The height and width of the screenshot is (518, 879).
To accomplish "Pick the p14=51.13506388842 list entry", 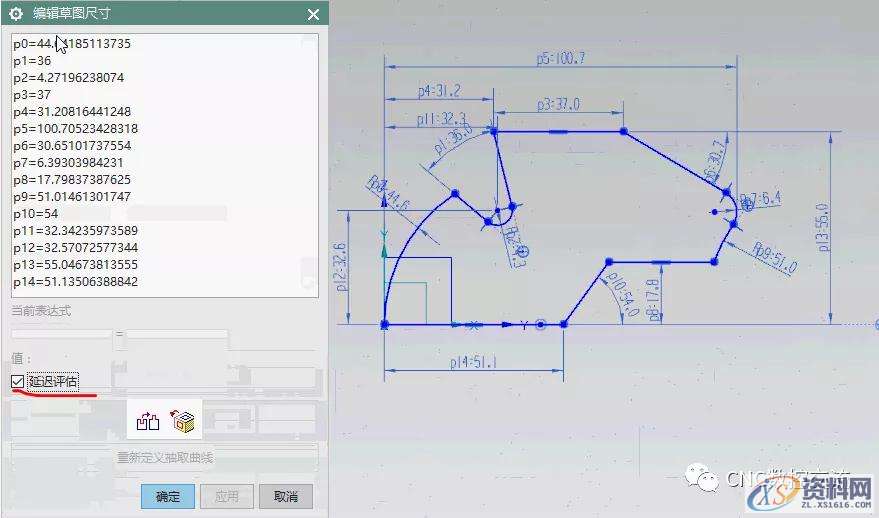I will [75, 282].
